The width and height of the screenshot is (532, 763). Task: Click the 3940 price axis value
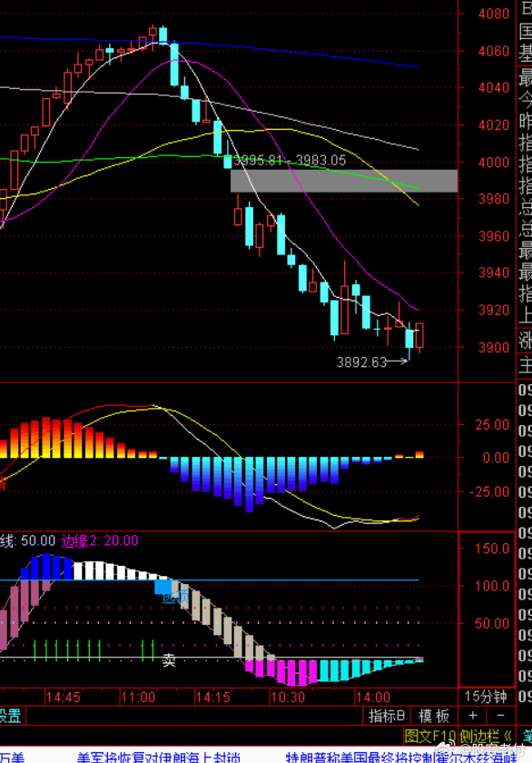tap(494, 272)
